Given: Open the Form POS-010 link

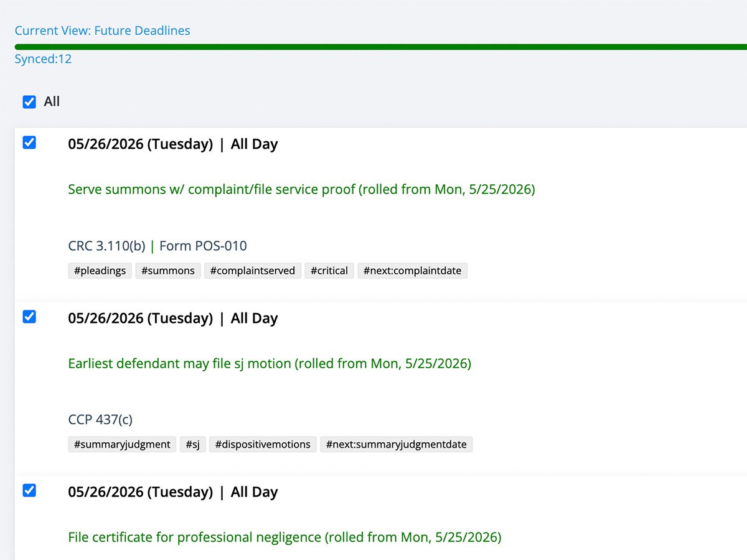Looking at the screenshot, I should [203, 246].
